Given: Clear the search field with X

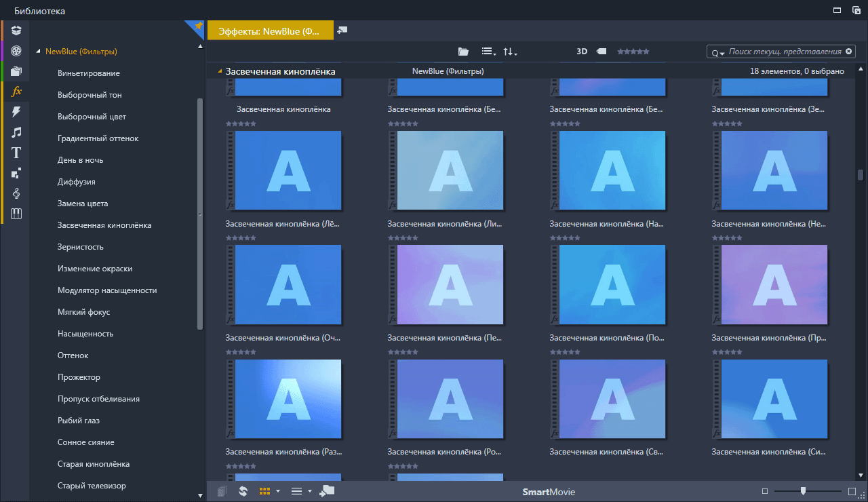Looking at the screenshot, I should pyautogui.click(x=848, y=52).
